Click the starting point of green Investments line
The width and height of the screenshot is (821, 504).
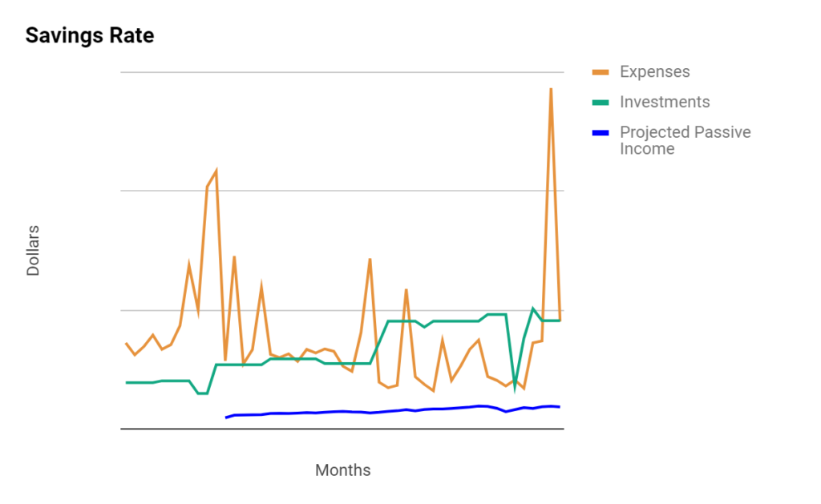click(126, 382)
